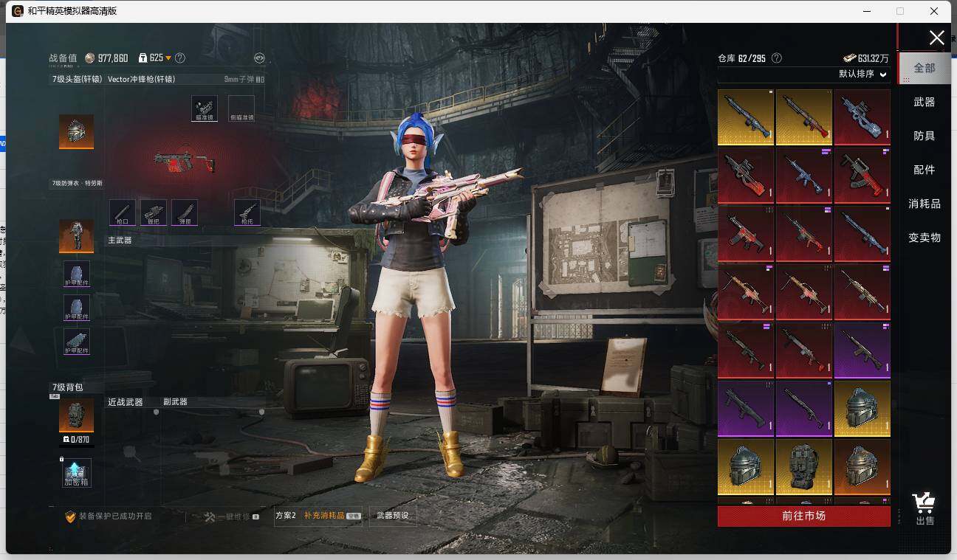The image size is (957, 560).
Task: Toggle the eye visibility icon above loadout
Action: coord(259,58)
